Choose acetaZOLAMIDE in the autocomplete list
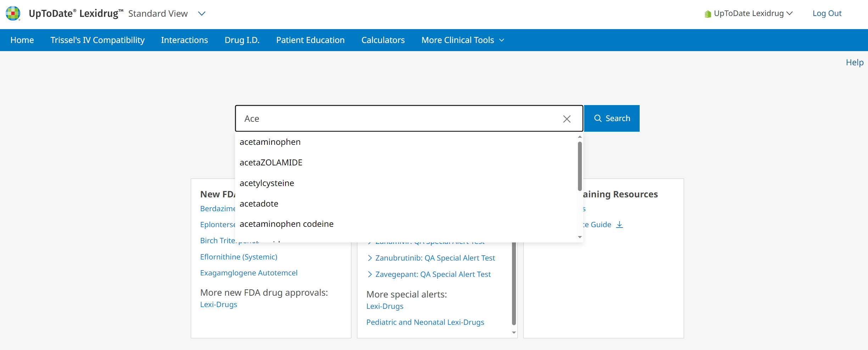Viewport: 868px width, 350px height. (x=271, y=163)
